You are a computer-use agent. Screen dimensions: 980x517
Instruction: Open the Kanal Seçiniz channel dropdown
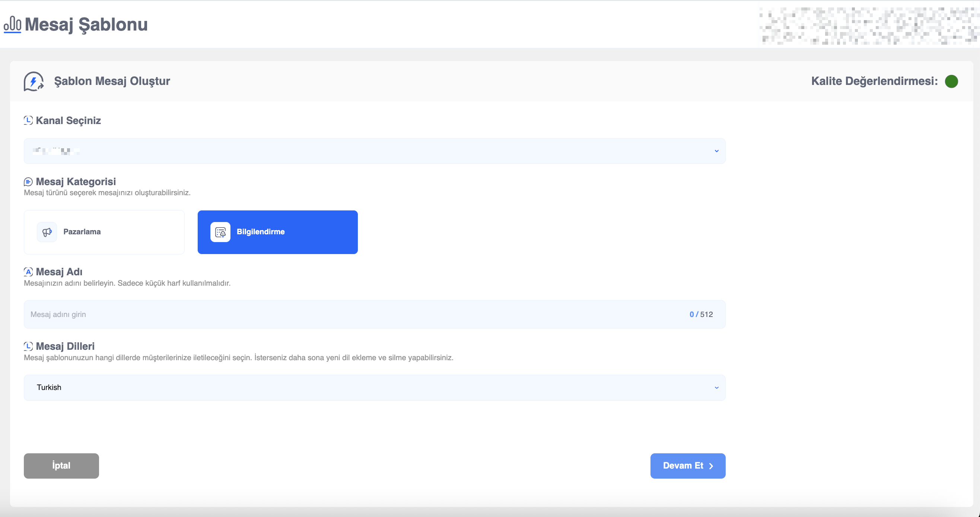tap(374, 151)
